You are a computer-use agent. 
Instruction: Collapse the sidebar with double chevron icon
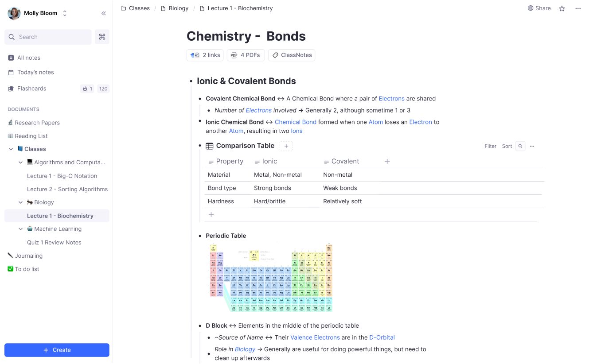click(104, 13)
